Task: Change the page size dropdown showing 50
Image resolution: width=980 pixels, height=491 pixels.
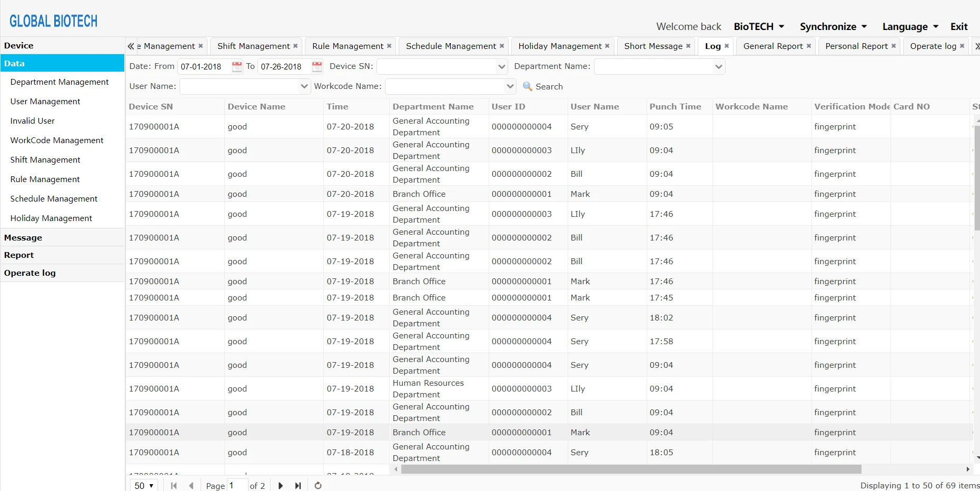Action: point(144,486)
